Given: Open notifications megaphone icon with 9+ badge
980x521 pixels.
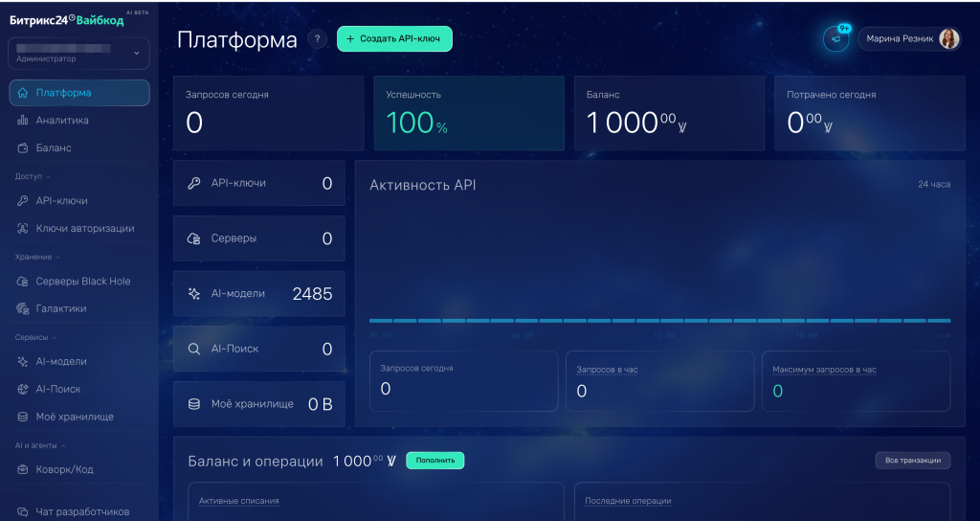Looking at the screenshot, I should [x=835, y=39].
